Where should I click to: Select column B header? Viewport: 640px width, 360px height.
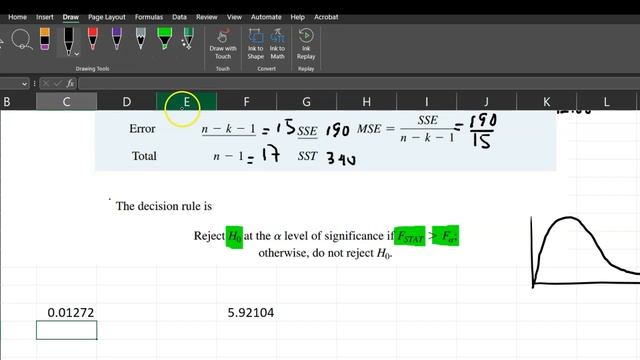click(18, 102)
